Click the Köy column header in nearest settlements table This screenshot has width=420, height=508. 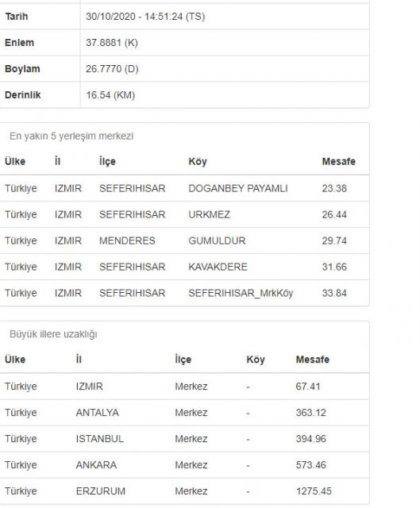tap(198, 162)
